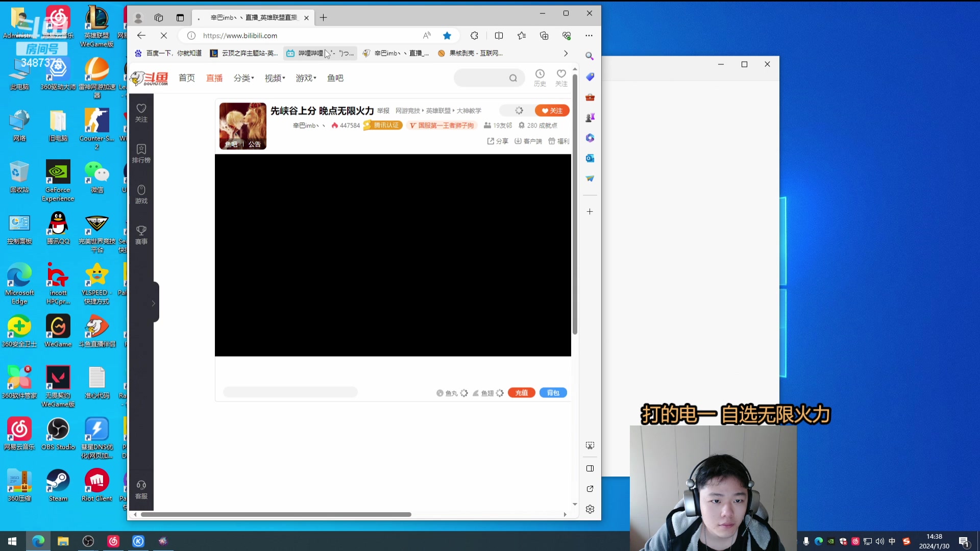The height and width of the screenshot is (551, 980).
Task: Switch to the 直播 navigation tab
Action: coord(214,78)
